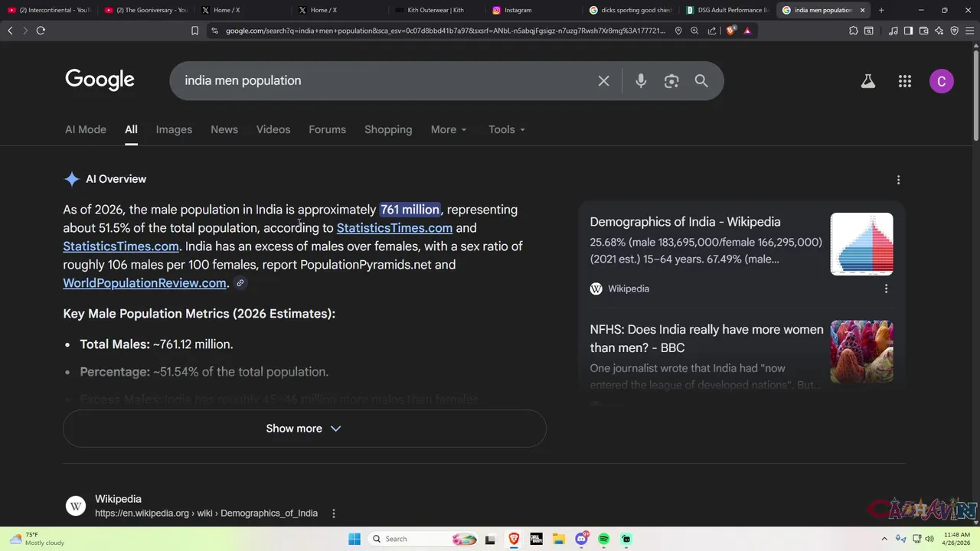Go back to the previous page

(x=10, y=31)
